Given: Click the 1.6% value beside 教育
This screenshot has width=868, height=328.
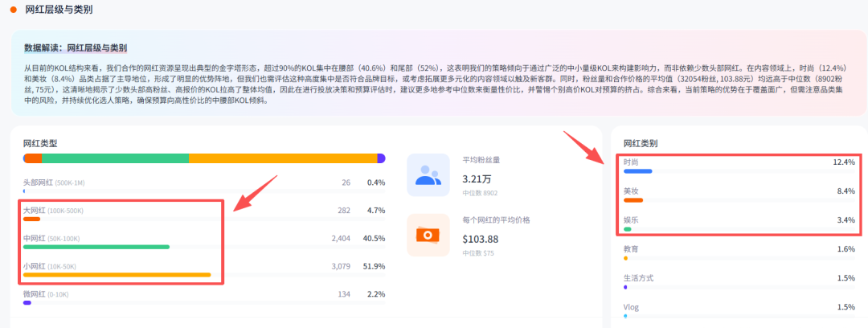Looking at the screenshot, I should pos(845,248).
